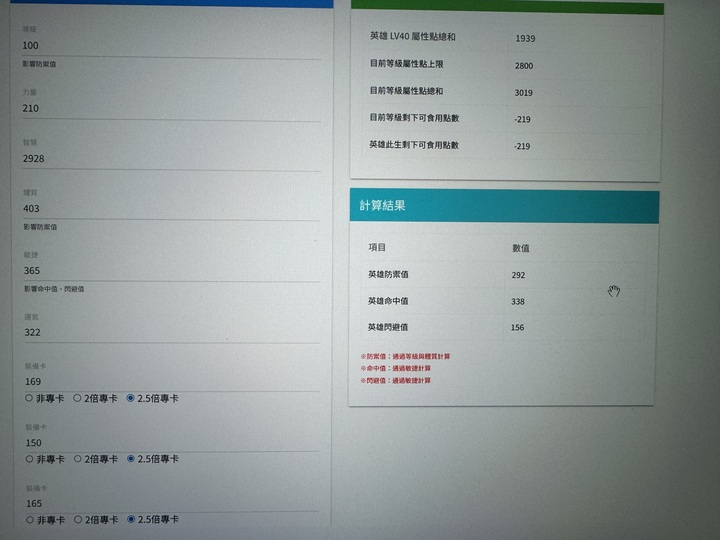Image resolution: width=720 pixels, height=540 pixels.
Task: Click the card field containing 169
Action: click(170, 382)
